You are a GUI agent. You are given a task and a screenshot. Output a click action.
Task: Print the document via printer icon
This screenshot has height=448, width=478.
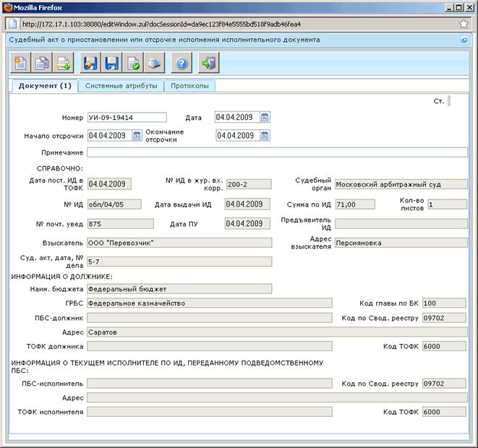pyautogui.click(x=154, y=63)
